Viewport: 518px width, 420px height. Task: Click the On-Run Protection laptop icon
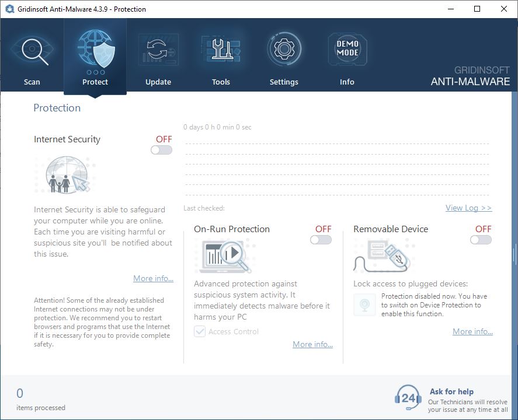click(225, 256)
